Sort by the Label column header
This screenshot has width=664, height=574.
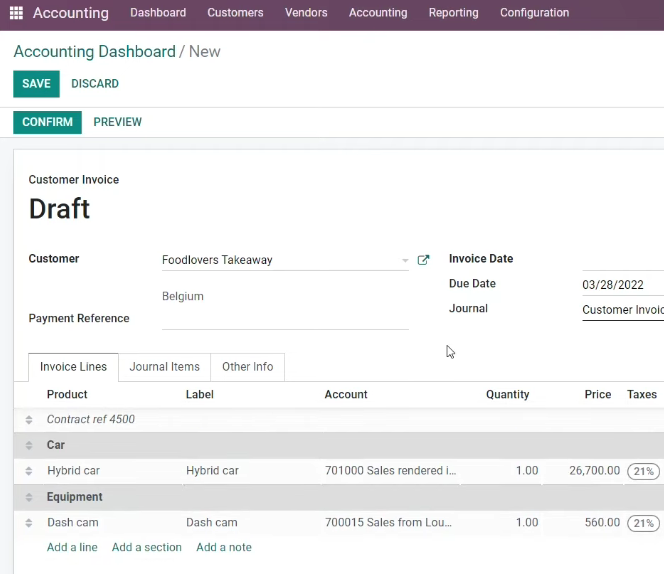point(199,394)
